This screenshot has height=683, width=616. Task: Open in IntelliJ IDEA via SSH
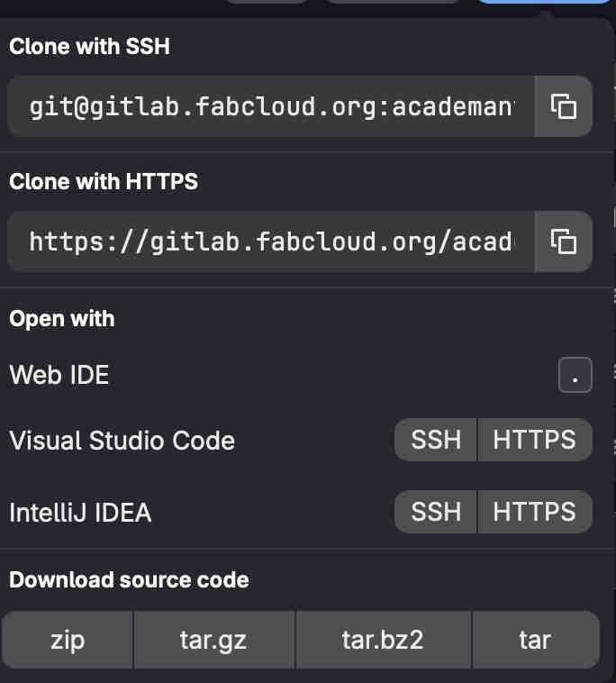click(x=436, y=512)
